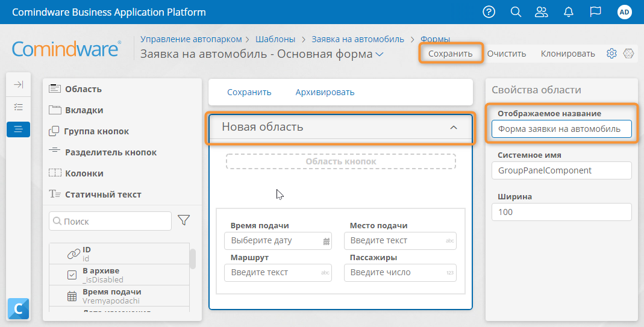
Task: Open Заявка на автомобиль breadcrumb link
Action: pyautogui.click(x=358, y=39)
